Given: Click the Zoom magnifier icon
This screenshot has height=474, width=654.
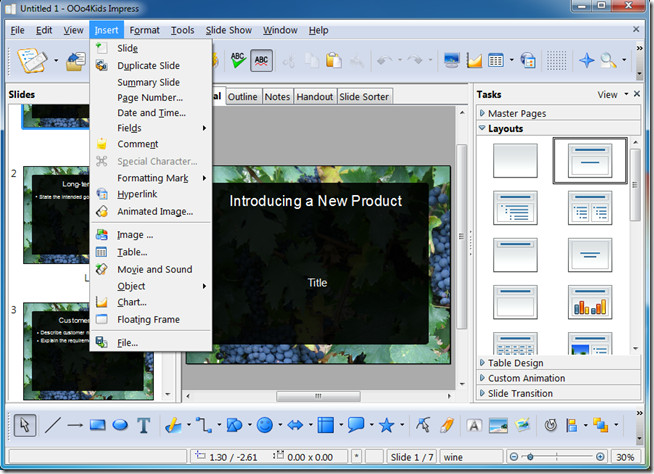Looking at the screenshot, I should click(x=609, y=61).
